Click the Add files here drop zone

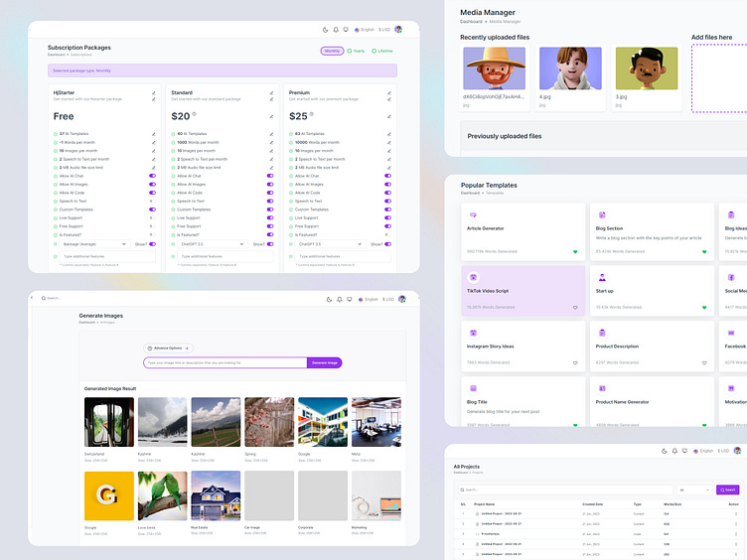719,78
